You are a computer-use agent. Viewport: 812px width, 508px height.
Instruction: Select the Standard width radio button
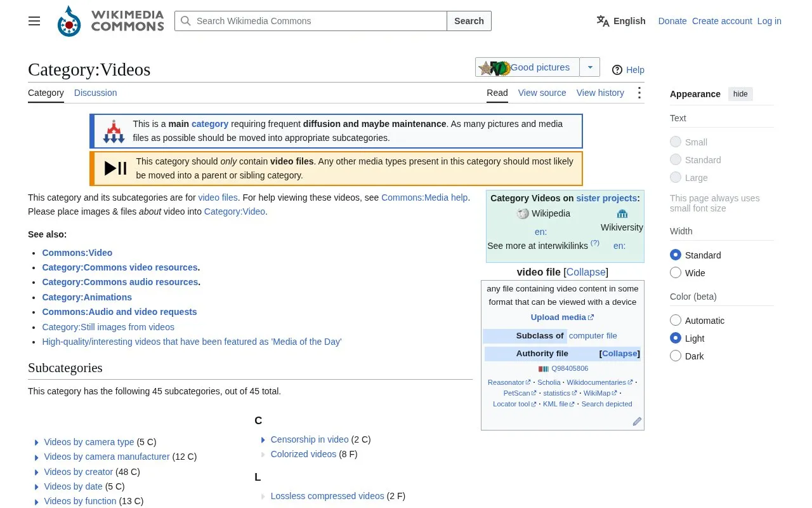click(x=676, y=255)
